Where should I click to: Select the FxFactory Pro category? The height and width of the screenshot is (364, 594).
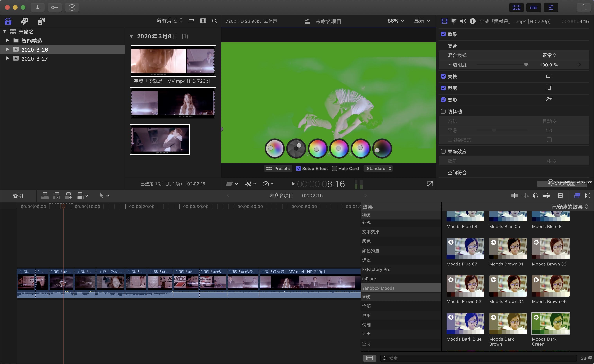(x=401, y=269)
